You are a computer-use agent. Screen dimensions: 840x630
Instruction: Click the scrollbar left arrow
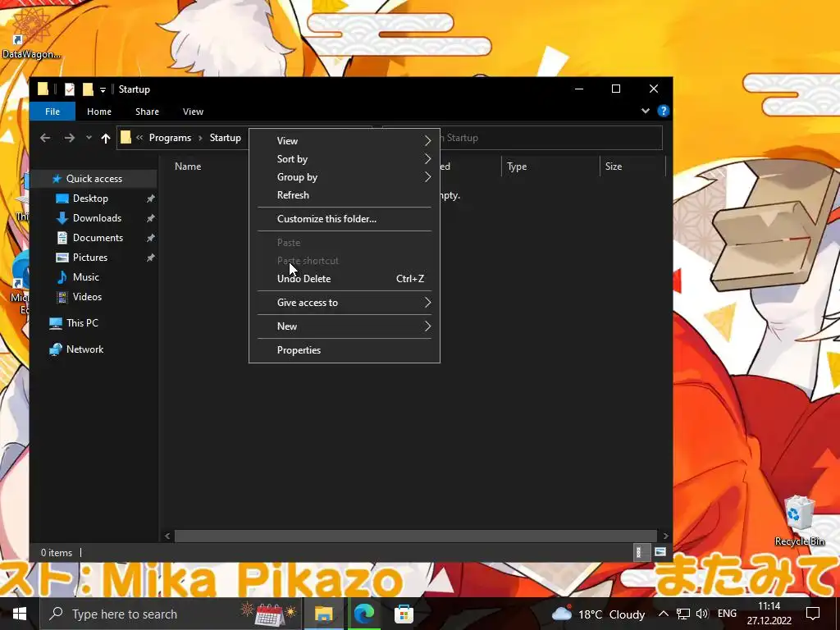[167, 536]
